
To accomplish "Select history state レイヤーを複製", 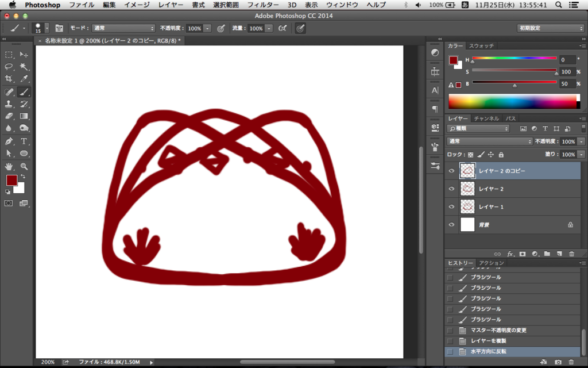I will click(x=513, y=341).
